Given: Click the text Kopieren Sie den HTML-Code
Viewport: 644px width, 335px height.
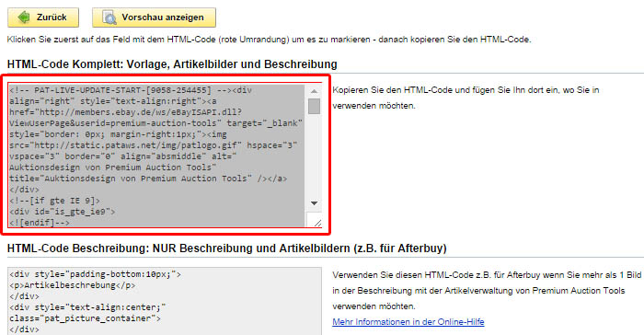Looking at the screenshot, I should 466,98.
